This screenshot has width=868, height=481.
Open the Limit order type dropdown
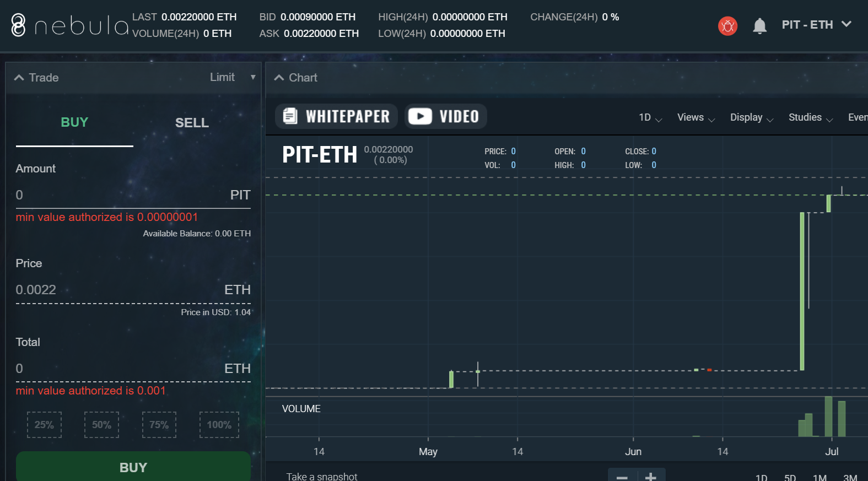[x=233, y=77]
